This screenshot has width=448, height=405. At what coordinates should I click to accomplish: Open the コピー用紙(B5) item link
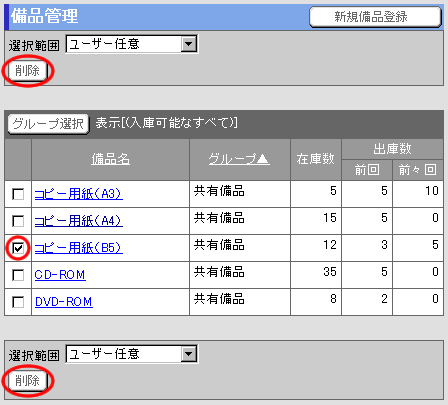click(x=79, y=248)
